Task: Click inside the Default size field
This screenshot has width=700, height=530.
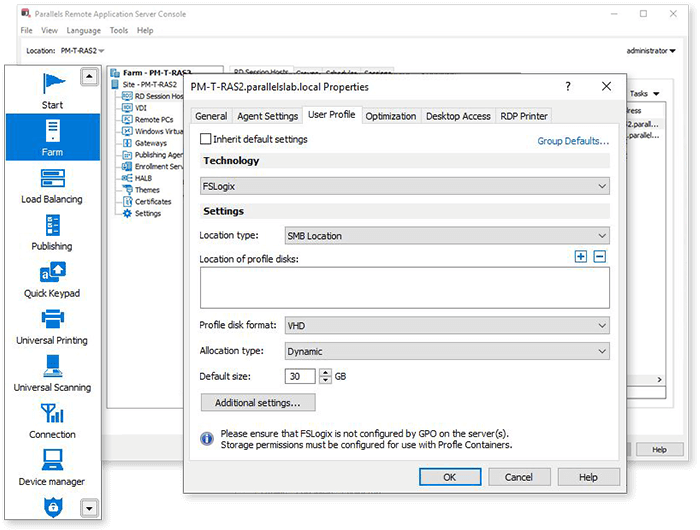Action: coord(299,376)
